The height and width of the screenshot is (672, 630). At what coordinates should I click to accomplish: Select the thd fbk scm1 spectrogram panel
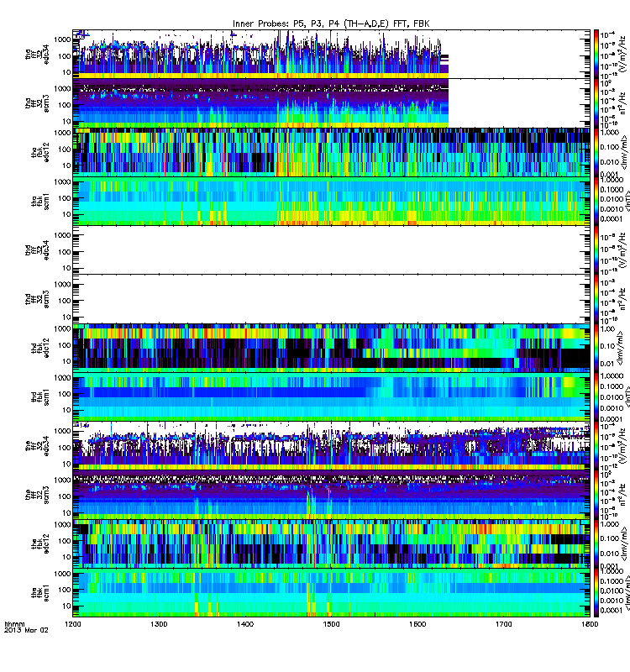(331, 396)
